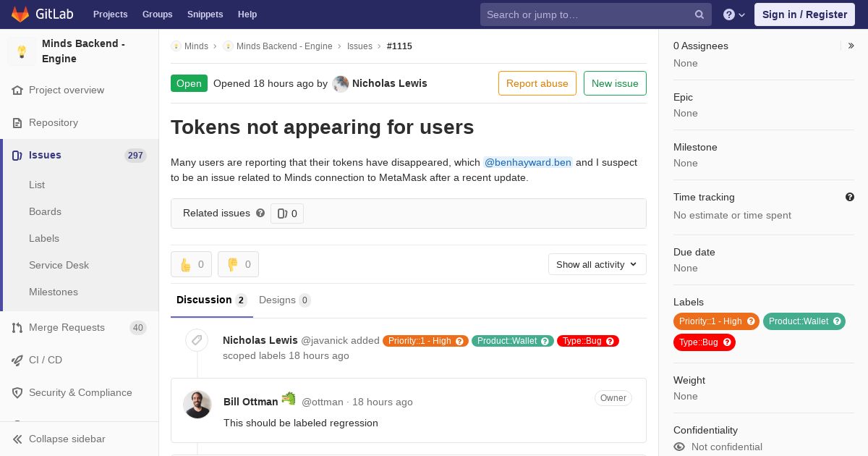
Task: Click help icon on sidebar Product::Wallet label
Action: point(837,321)
